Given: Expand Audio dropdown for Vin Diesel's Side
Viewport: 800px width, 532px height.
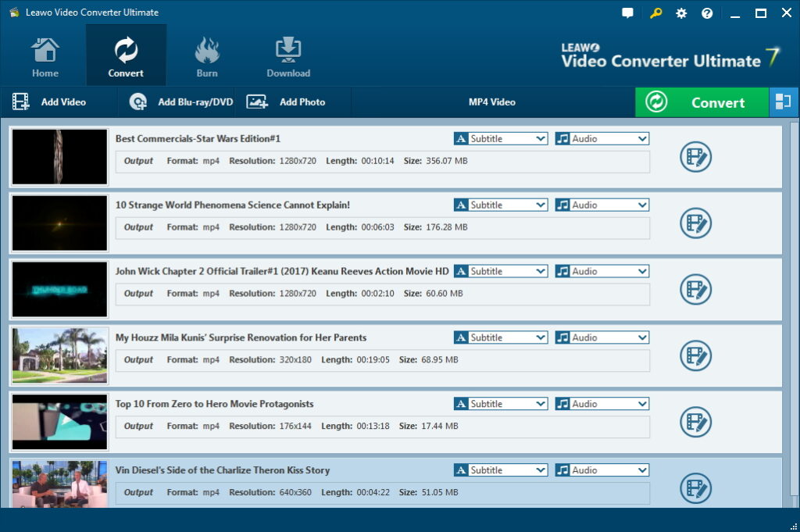Looking at the screenshot, I should 602,470.
